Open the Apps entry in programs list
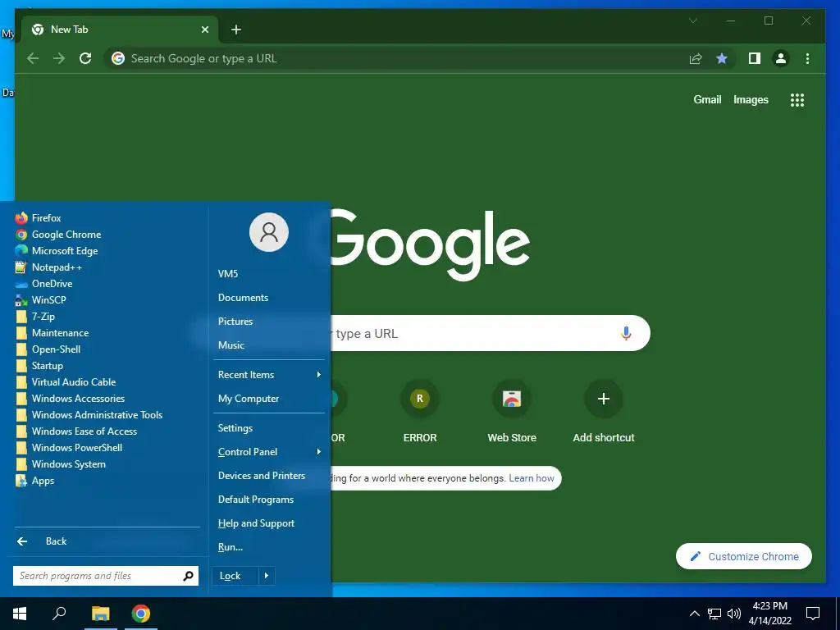Screen dimensions: 840x630 [34, 481]
